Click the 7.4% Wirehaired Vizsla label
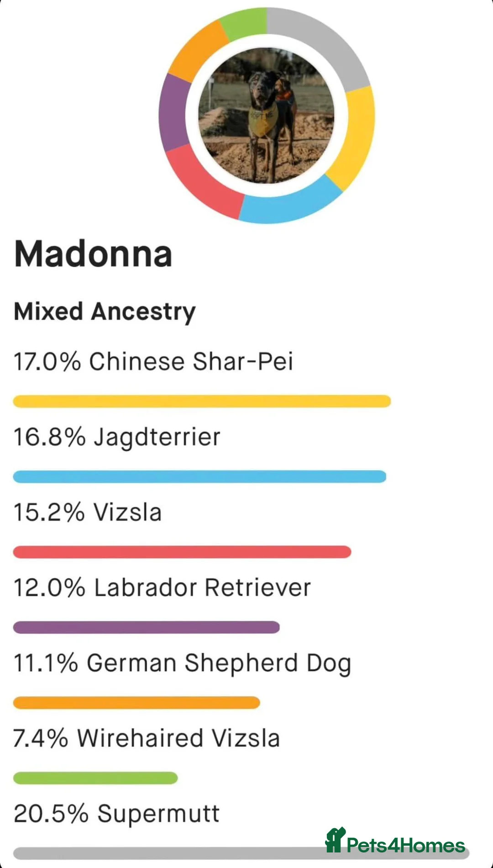 click(x=147, y=737)
